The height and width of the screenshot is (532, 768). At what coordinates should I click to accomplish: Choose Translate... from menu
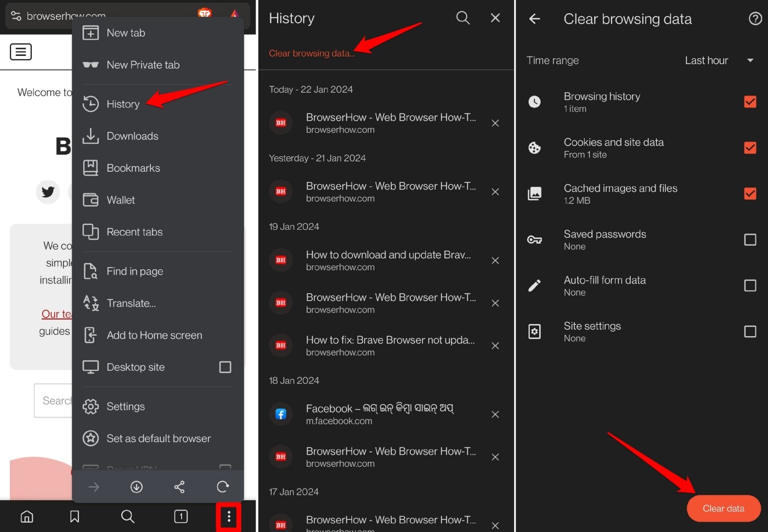(158, 303)
